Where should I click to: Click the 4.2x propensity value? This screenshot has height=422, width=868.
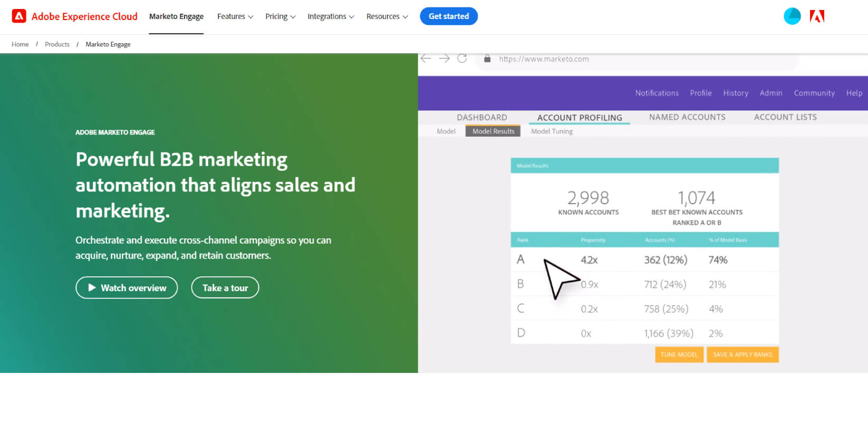pos(589,260)
